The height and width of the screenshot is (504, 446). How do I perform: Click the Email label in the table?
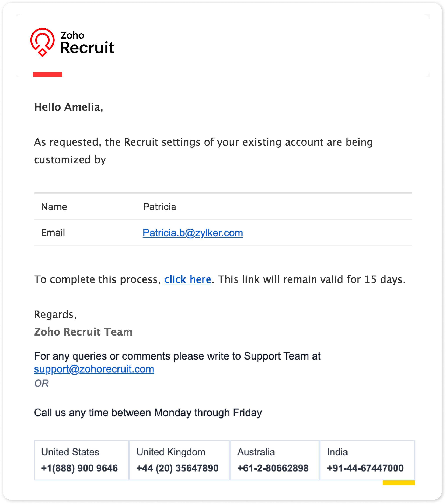pos(53,233)
